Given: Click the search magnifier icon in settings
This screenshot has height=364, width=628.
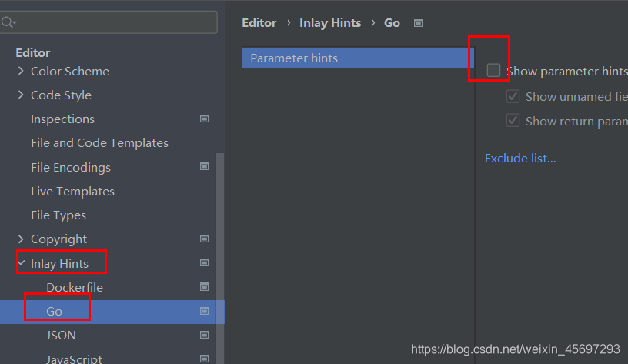Looking at the screenshot, I should (x=8, y=22).
